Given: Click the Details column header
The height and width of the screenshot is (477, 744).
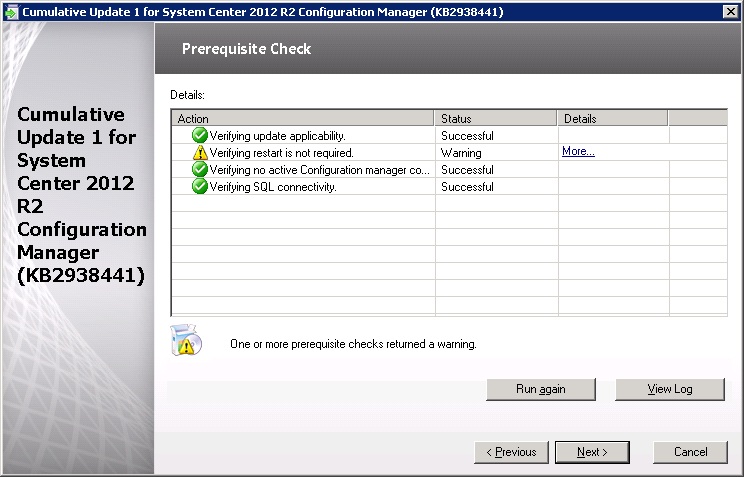Looking at the screenshot, I should (612, 118).
